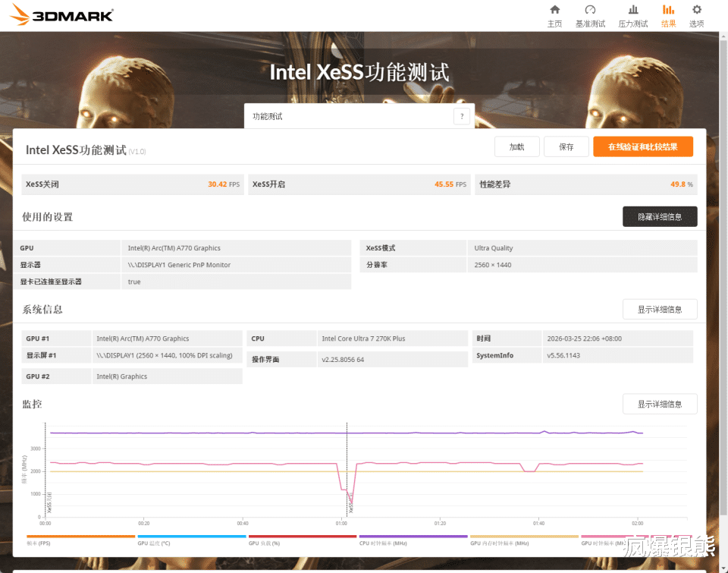Click 在线验证和比较结果 orange button
Viewport: 728px width, 573px height.
point(643,146)
